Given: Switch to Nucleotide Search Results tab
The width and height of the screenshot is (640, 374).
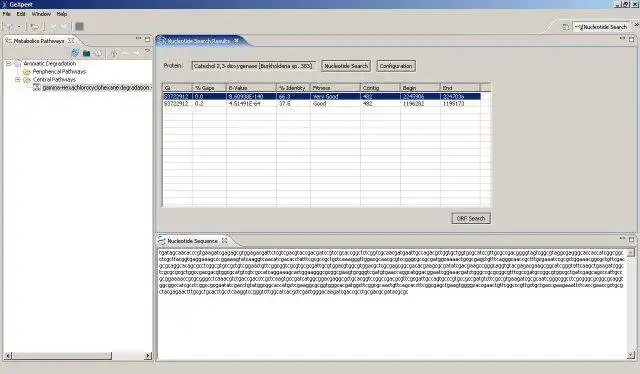Looking at the screenshot, I should coord(198,41).
